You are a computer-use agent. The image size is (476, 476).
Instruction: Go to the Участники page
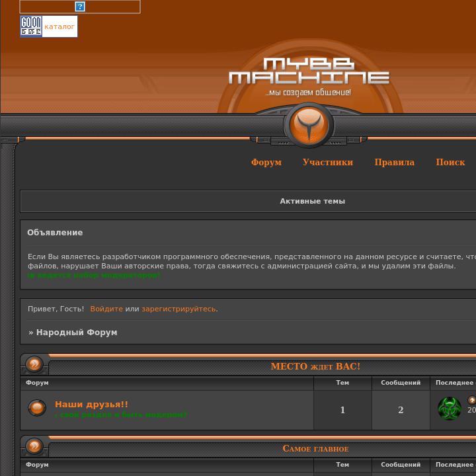pyautogui.click(x=328, y=162)
